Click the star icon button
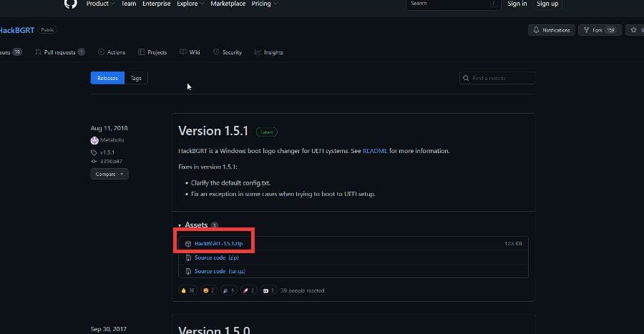This screenshot has width=644, height=334. click(635, 30)
